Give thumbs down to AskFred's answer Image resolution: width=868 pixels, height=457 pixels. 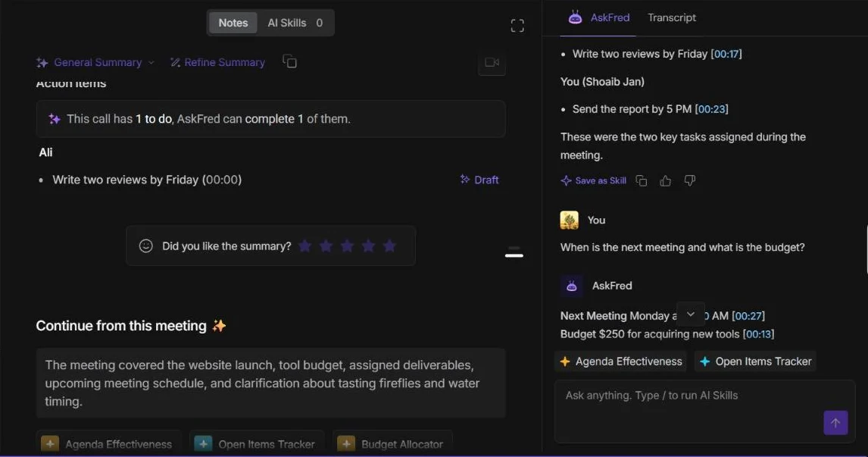coord(690,180)
